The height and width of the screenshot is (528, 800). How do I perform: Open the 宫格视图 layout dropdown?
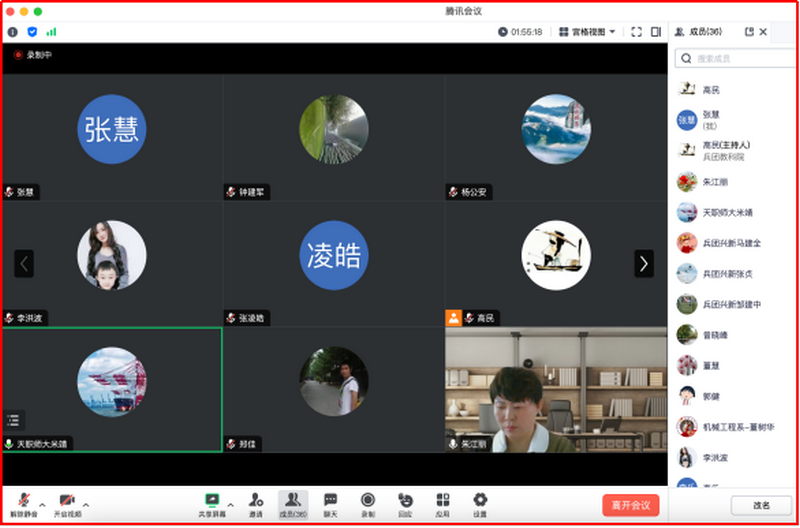coord(587,32)
